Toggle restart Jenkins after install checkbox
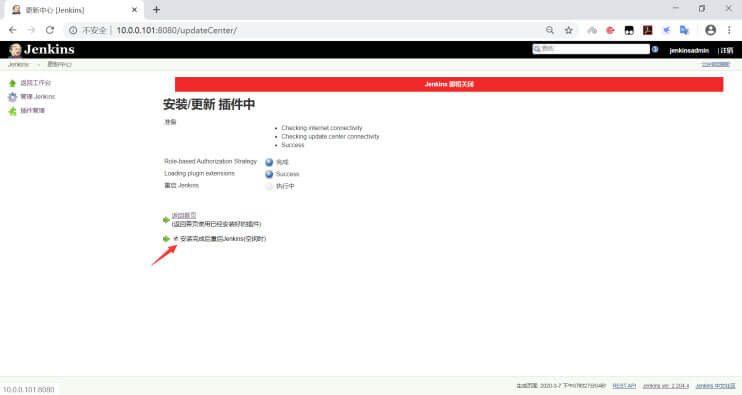This screenshot has width=742, height=395. click(x=176, y=239)
